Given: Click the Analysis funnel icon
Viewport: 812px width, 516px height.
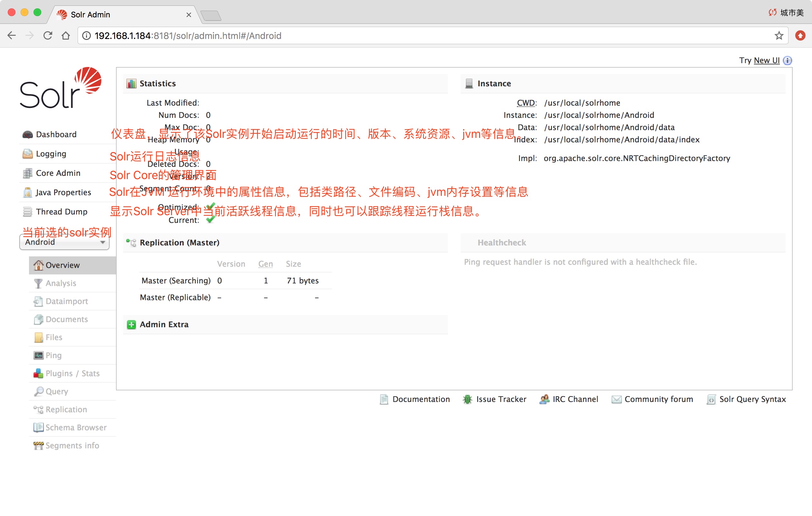Looking at the screenshot, I should 38,283.
